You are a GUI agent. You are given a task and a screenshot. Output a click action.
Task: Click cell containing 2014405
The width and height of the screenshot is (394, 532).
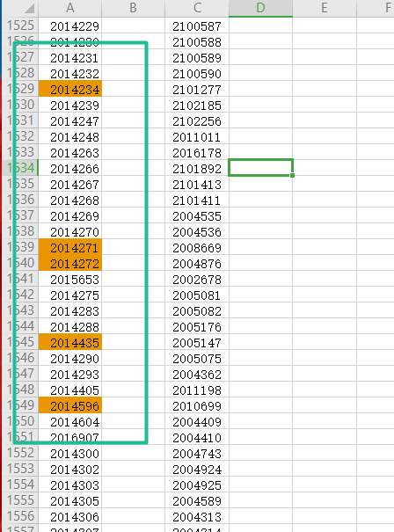[x=69, y=390]
